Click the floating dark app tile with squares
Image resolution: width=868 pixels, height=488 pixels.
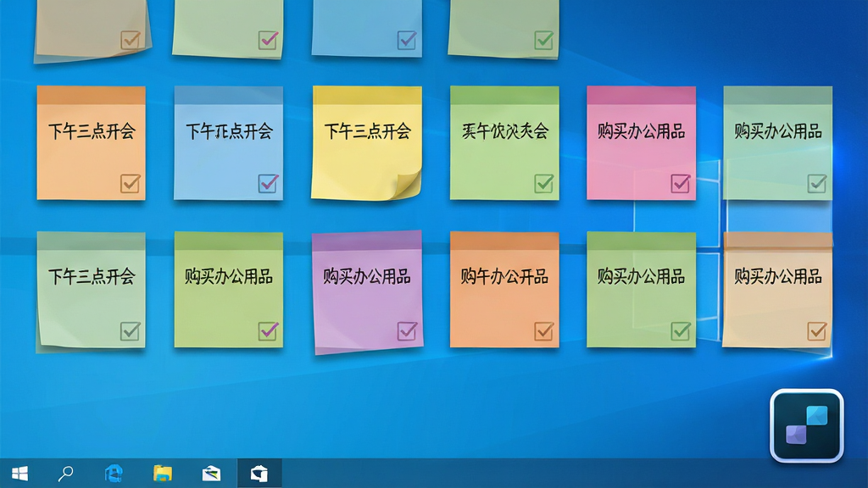807,425
